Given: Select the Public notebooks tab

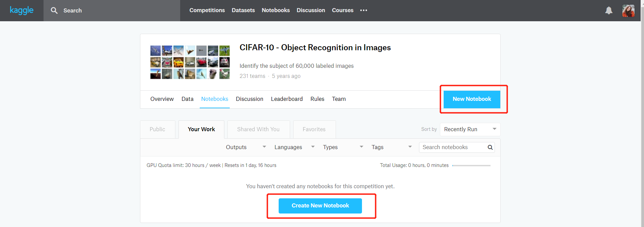Looking at the screenshot, I should (x=158, y=130).
